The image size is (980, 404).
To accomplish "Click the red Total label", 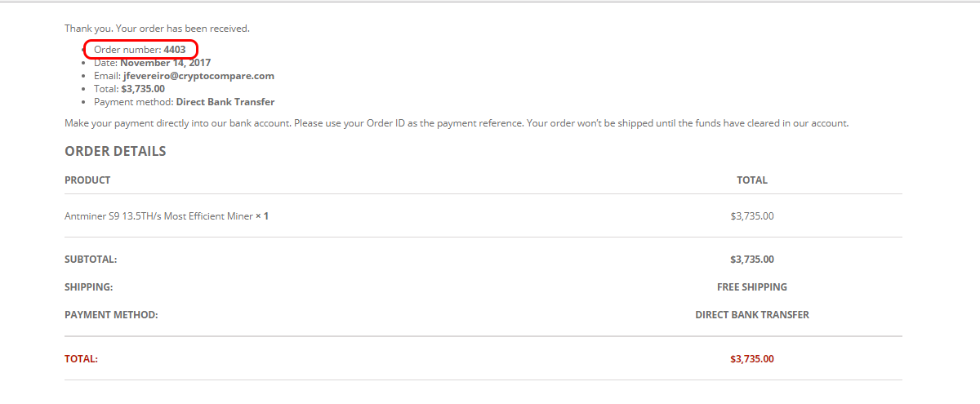I will [81, 358].
